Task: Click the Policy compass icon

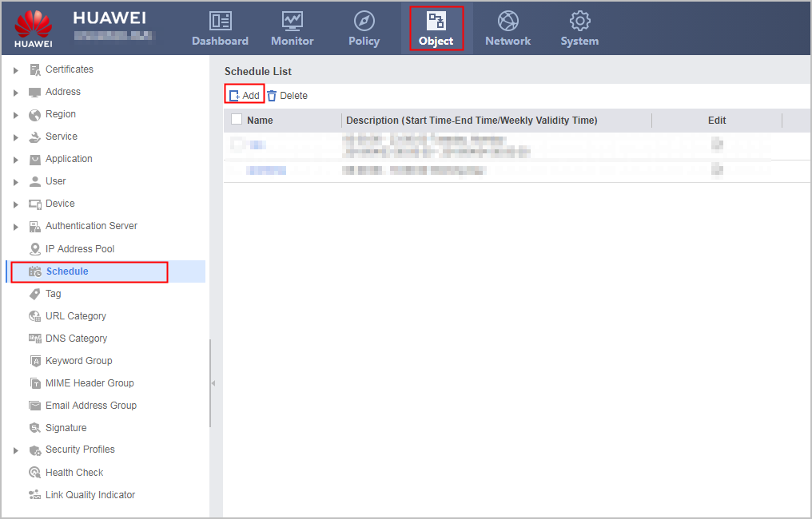Action: 364,22
